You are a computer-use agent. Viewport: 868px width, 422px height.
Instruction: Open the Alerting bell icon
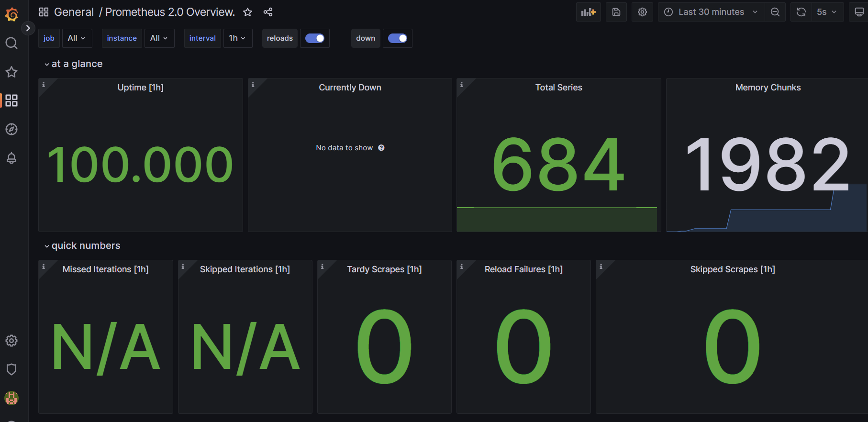pyautogui.click(x=11, y=158)
